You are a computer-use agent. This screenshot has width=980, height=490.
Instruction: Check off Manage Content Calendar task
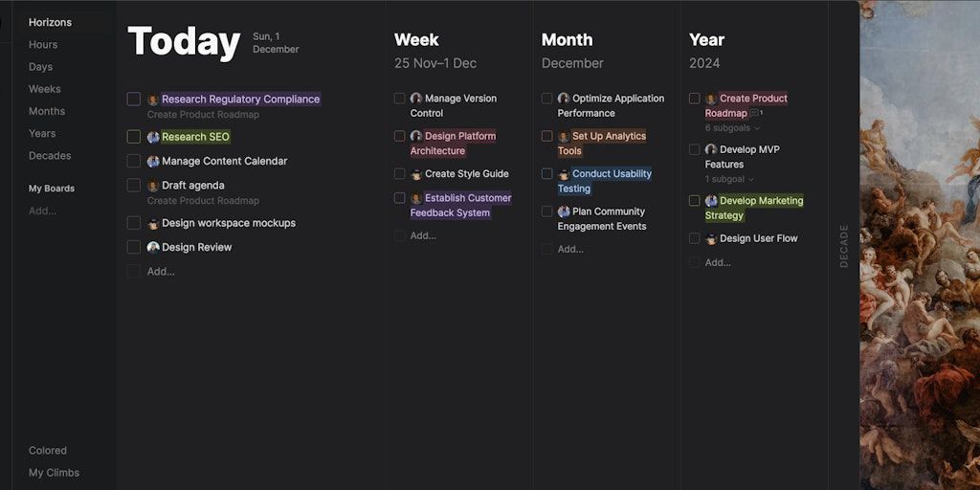point(134,162)
